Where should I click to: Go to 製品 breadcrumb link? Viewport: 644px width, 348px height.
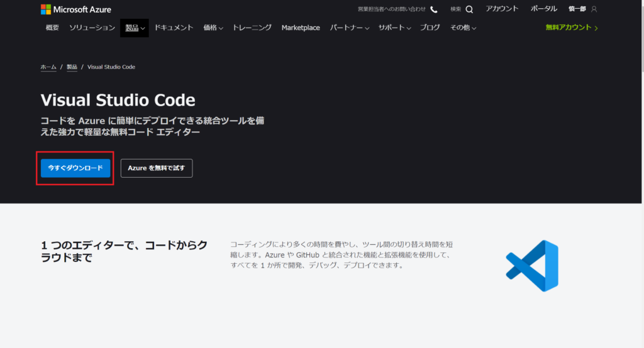[72, 67]
